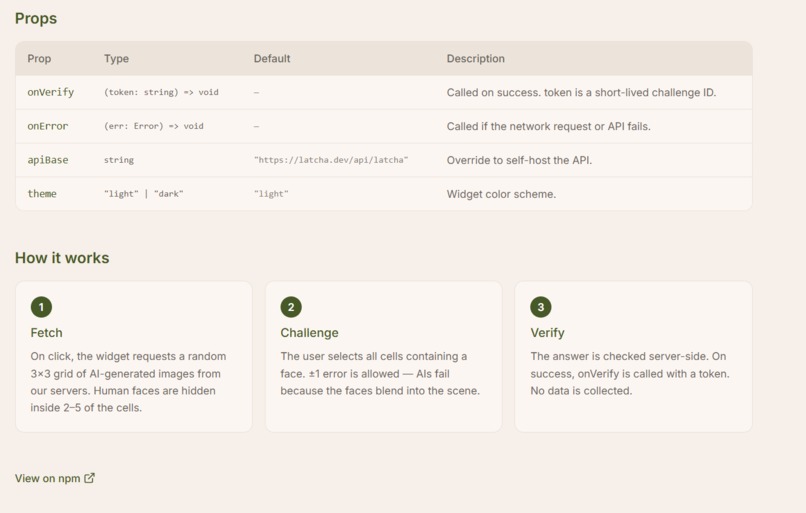Click the description 'Called on success. token is...'
This screenshot has width=806, height=513.
coord(581,93)
